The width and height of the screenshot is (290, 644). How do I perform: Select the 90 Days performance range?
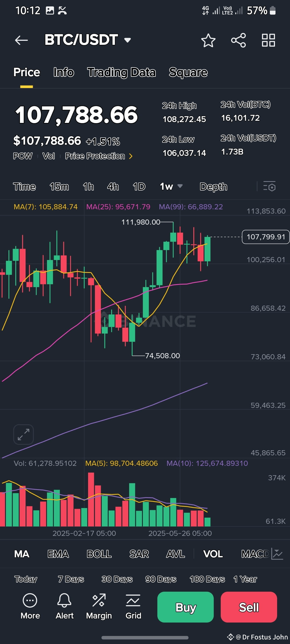click(161, 579)
